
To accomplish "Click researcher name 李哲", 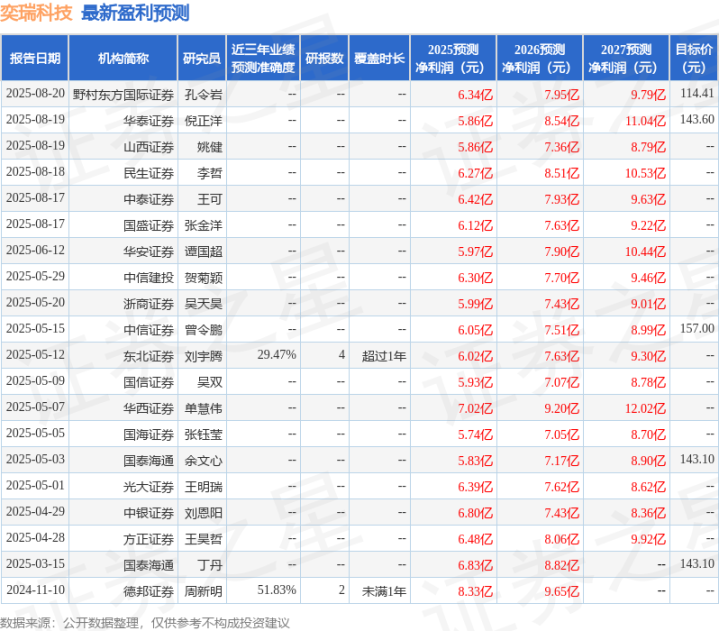I will click(x=210, y=173).
